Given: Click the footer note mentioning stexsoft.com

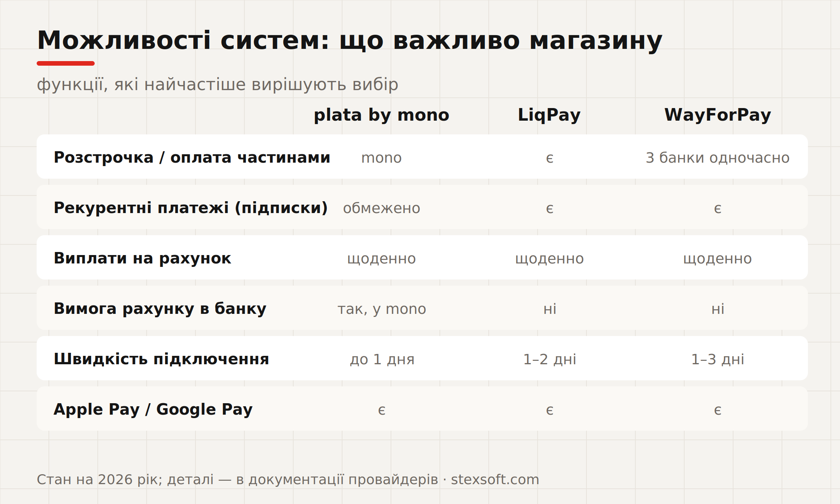Looking at the screenshot, I should click(288, 480).
